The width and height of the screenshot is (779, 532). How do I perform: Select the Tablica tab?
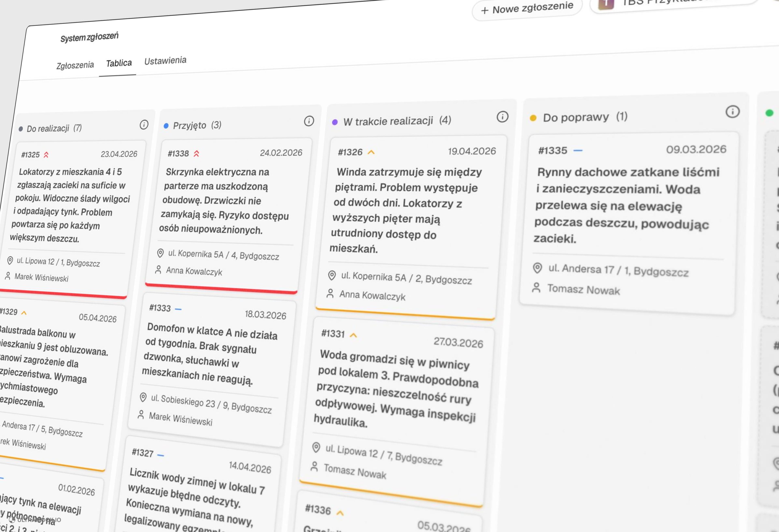pos(119,63)
